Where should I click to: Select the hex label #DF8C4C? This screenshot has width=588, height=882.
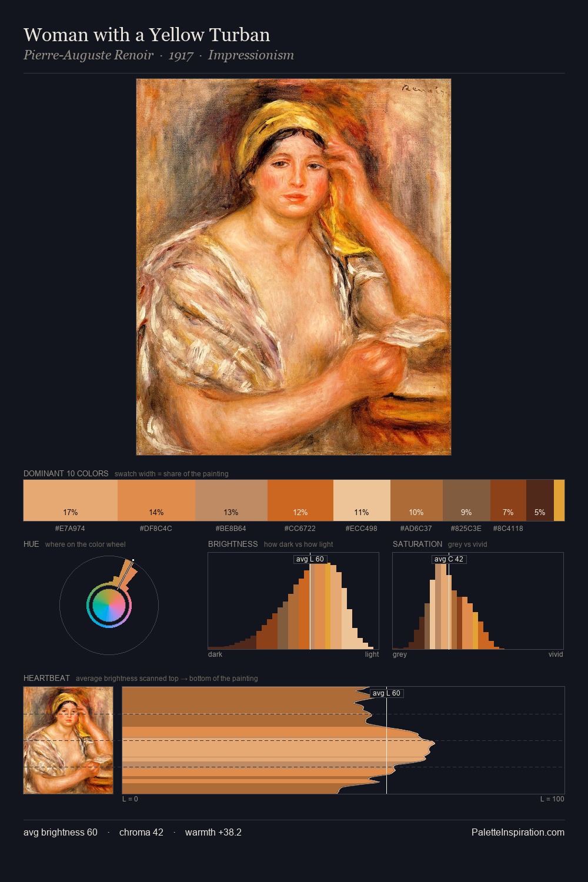coord(156,529)
